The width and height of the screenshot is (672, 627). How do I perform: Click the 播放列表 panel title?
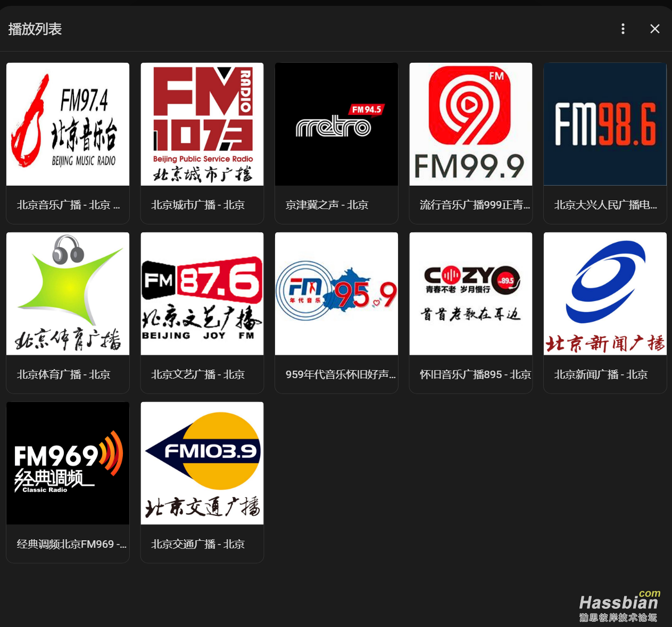[x=35, y=29]
